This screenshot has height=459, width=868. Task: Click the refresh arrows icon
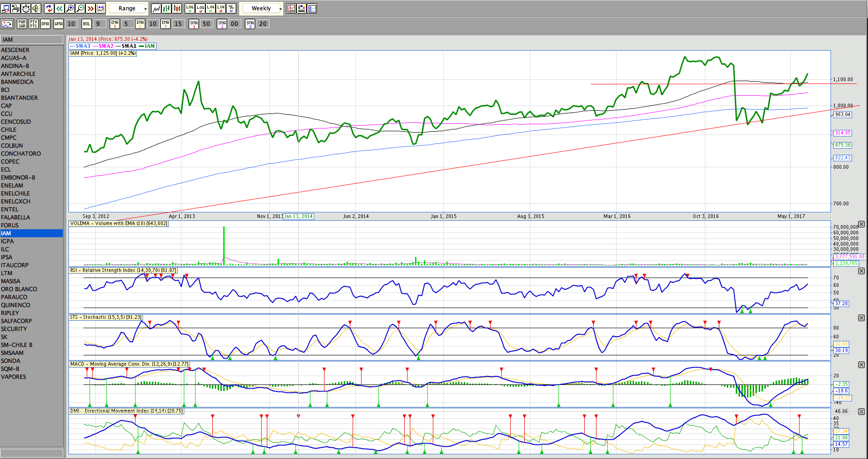[49, 8]
